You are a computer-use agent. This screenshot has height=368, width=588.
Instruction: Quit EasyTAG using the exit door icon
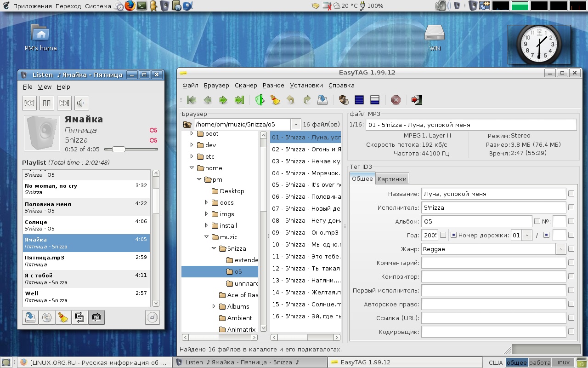pyautogui.click(x=417, y=100)
